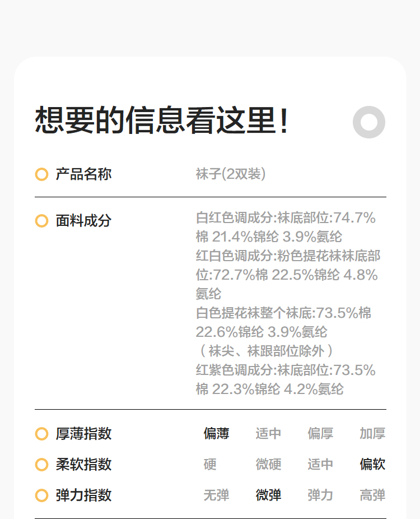The height and width of the screenshot is (519, 420).
Task: Choose the 无弹 elasticity option
Action: (216, 495)
